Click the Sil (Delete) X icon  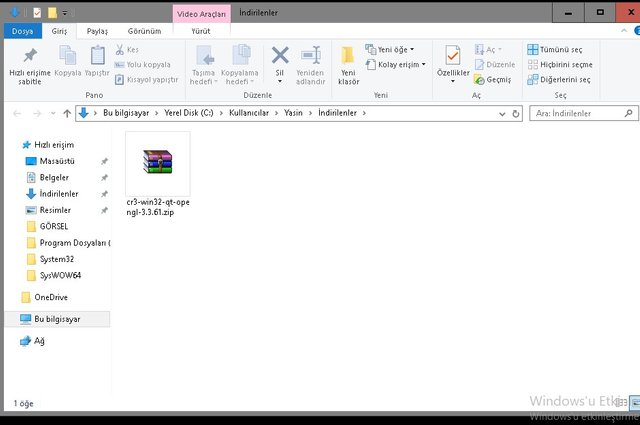point(280,56)
